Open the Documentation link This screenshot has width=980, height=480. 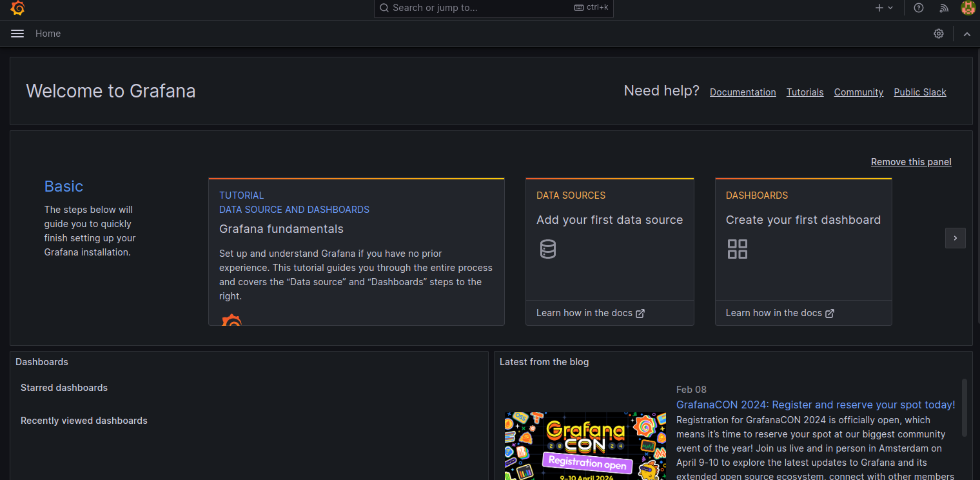click(742, 92)
